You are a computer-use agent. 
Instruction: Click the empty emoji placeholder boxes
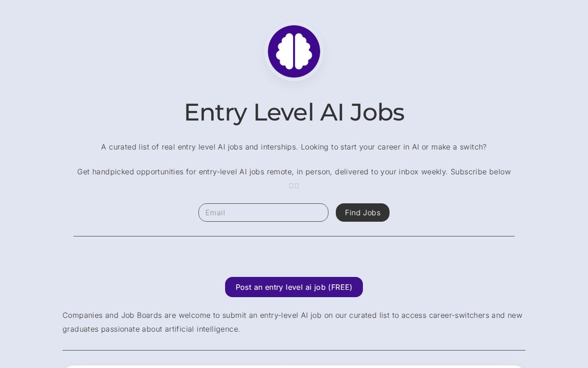(294, 186)
